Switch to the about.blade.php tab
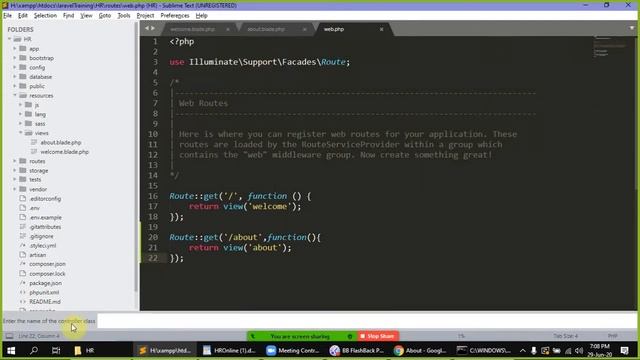Screen dimensions: 640x360 pos(266,29)
